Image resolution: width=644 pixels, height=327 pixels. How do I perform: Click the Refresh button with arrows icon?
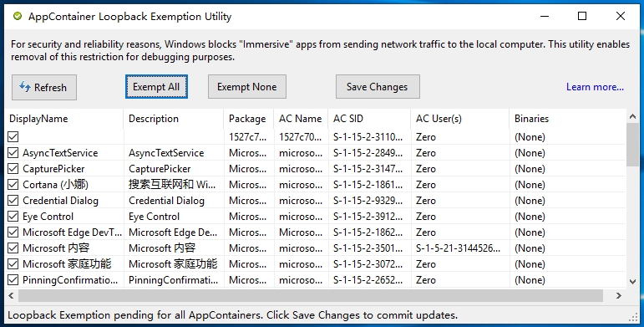click(44, 87)
